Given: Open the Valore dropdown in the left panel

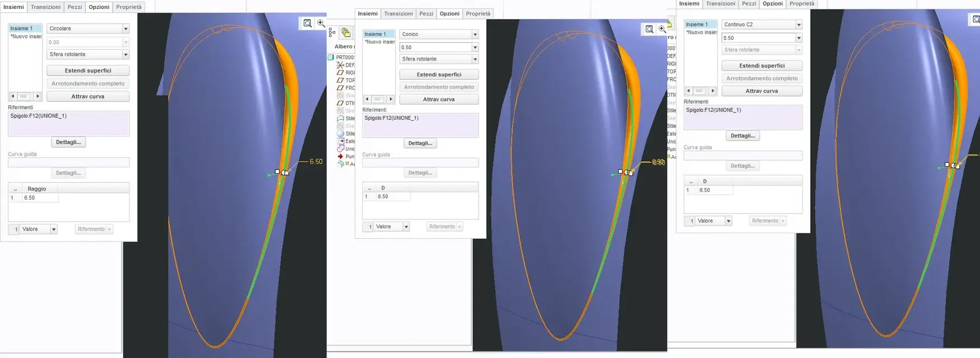Looking at the screenshot, I should tap(54, 229).
